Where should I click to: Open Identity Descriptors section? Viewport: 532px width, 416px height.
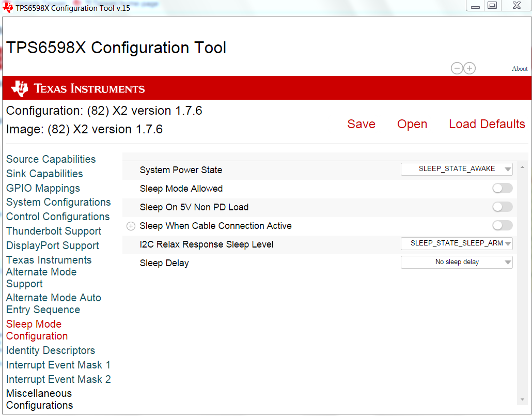coord(51,350)
